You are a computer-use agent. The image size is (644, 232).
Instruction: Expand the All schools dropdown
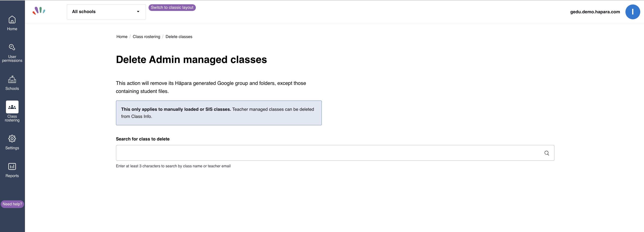coord(106,12)
